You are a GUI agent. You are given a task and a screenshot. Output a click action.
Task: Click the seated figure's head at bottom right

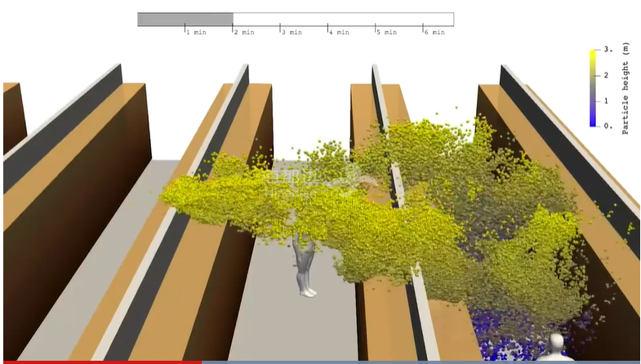pyautogui.click(x=557, y=340)
